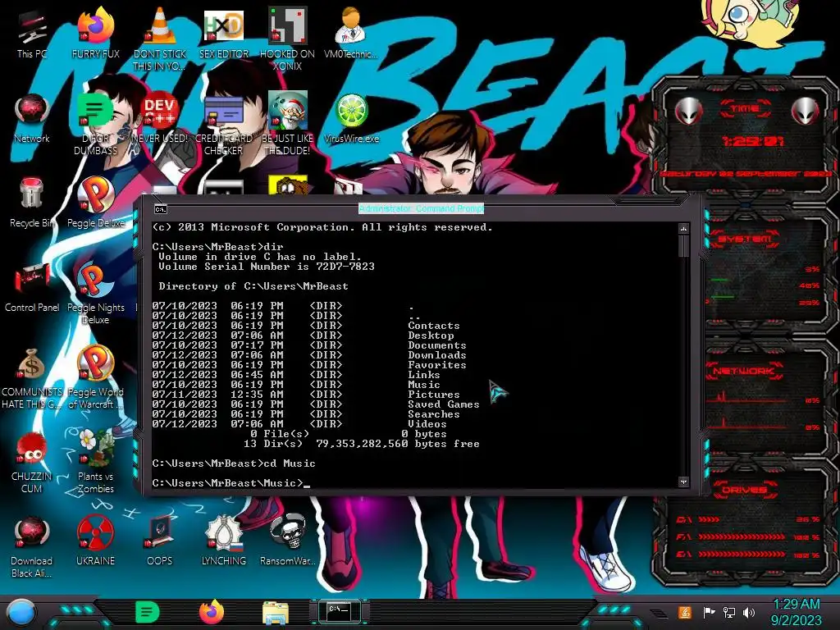Click the Start orb button
840x630 pixels.
coord(21,613)
